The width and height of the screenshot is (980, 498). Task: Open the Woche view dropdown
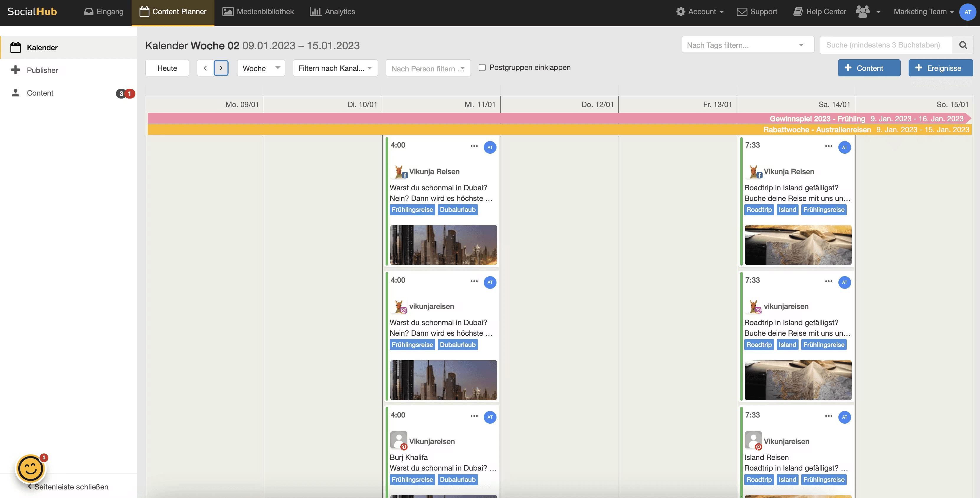[x=261, y=68]
